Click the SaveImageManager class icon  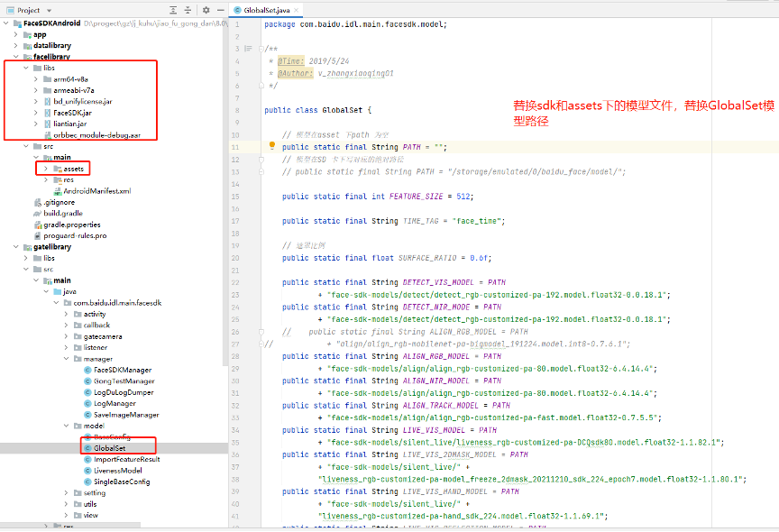coord(88,415)
